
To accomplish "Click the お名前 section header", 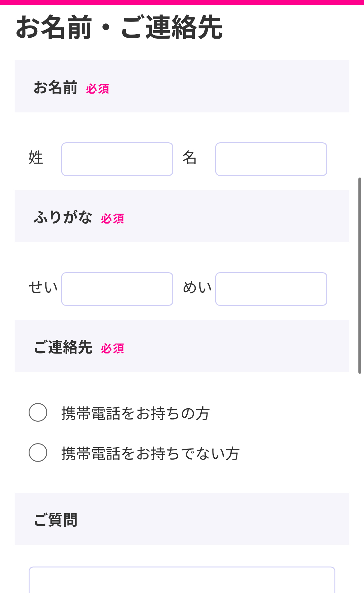I will point(56,88).
